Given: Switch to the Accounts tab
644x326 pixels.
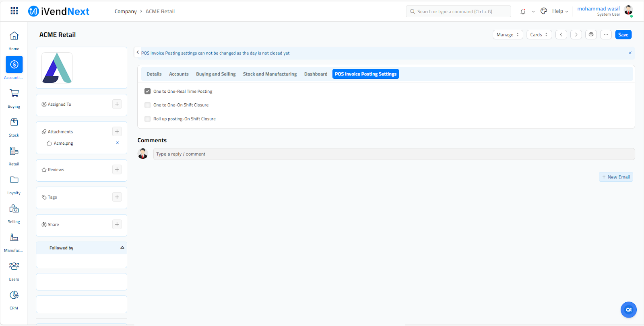Looking at the screenshot, I should (179, 74).
